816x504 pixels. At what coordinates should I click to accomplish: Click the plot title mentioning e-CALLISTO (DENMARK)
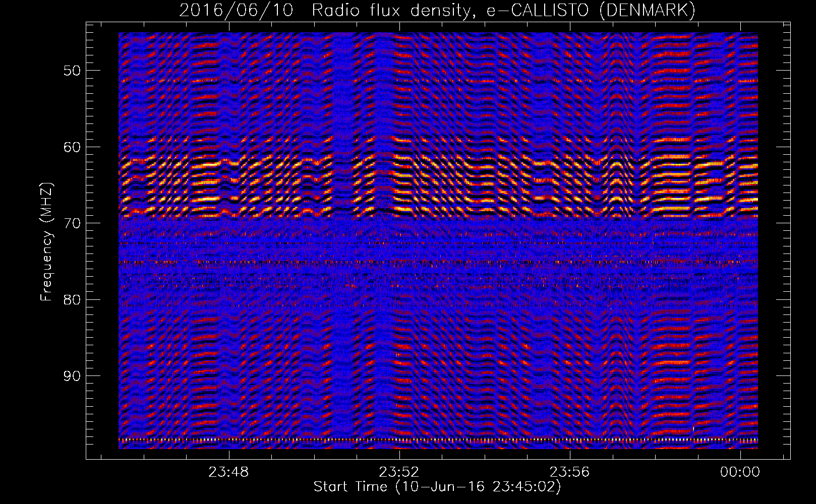tap(437, 11)
